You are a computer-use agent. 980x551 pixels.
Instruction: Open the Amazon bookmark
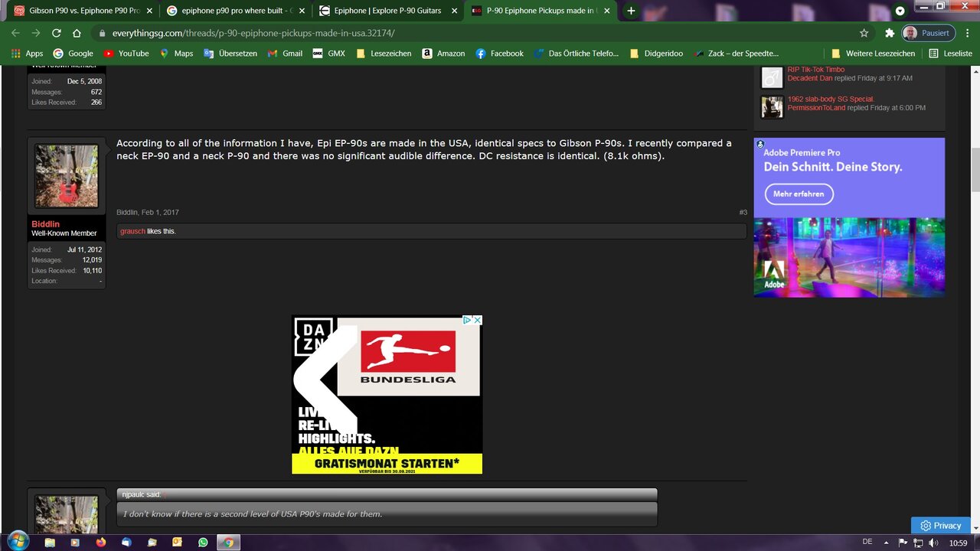443,54
